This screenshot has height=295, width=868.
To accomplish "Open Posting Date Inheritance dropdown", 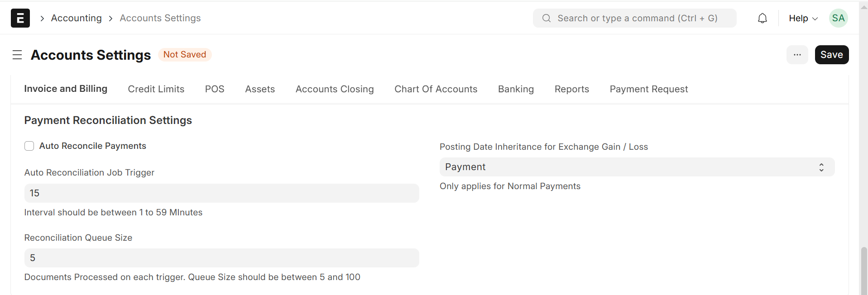I will pos(637,167).
